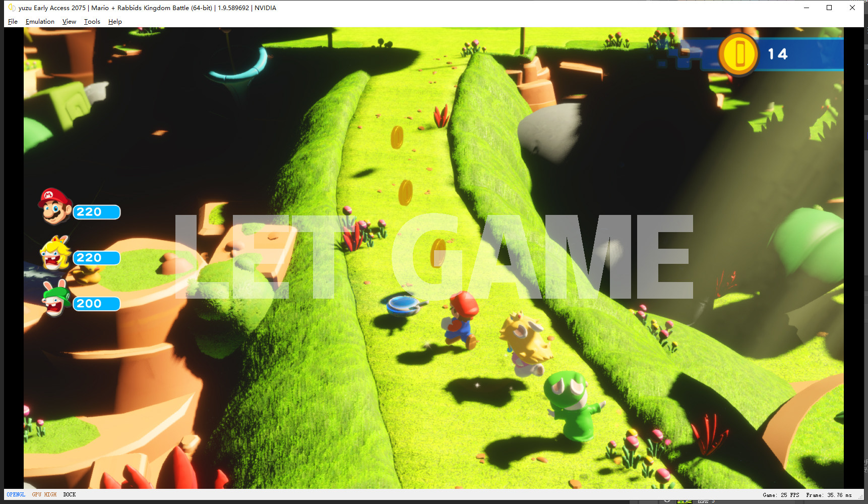Expand the View menu
The height and width of the screenshot is (504, 868).
tap(69, 22)
